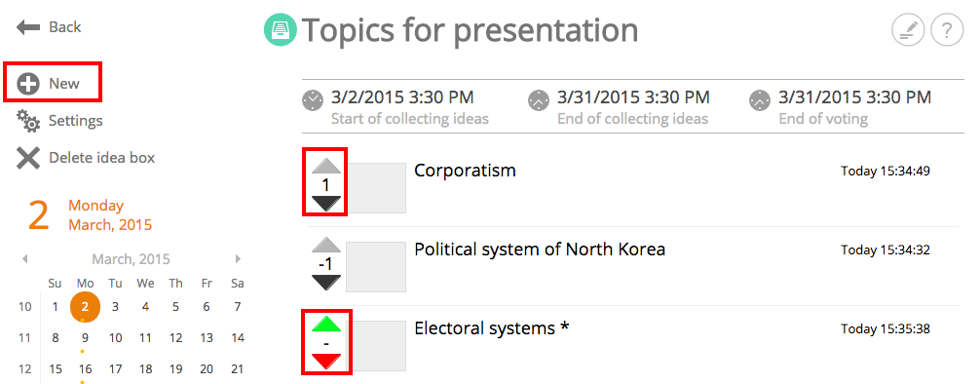Click the clock icon for start of collecting ideas
The height and width of the screenshot is (384, 980).
[x=313, y=100]
